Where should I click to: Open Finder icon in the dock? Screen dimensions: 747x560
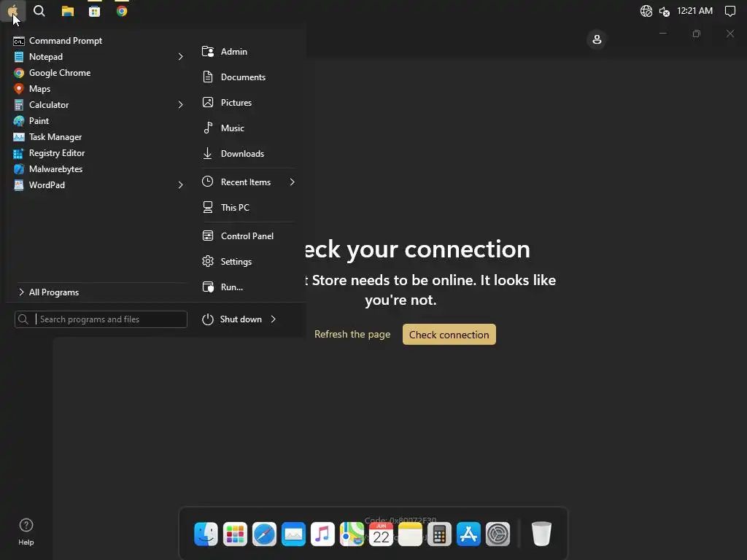[206, 534]
